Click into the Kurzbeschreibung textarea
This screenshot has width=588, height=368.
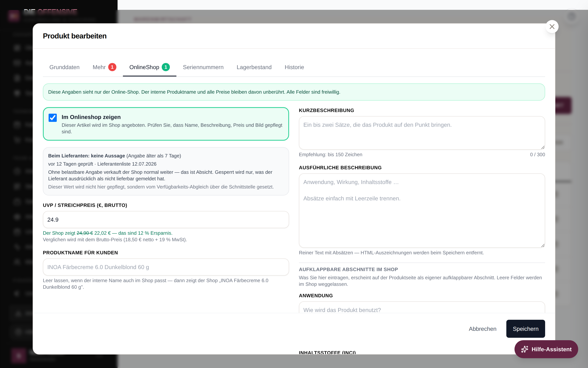pos(422,133)
